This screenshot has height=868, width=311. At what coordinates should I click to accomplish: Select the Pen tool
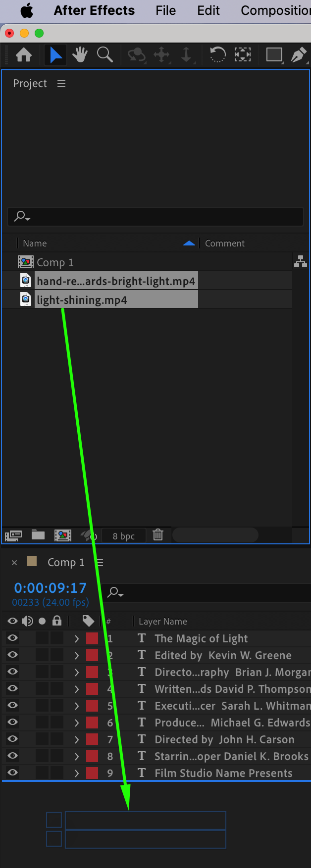point(298,55)
